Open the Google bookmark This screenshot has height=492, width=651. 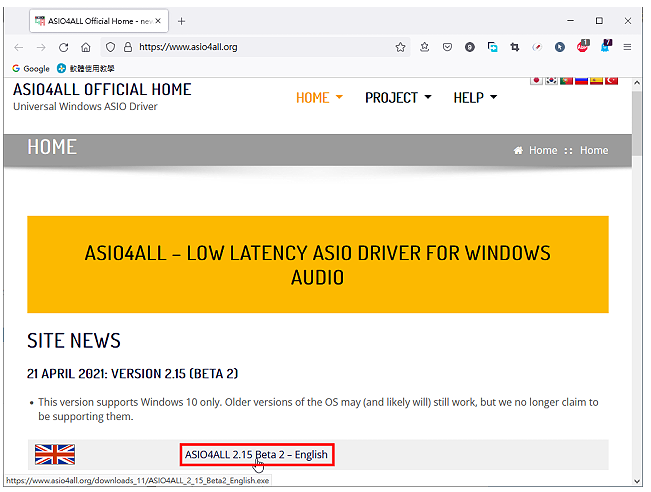coord(31,69)
